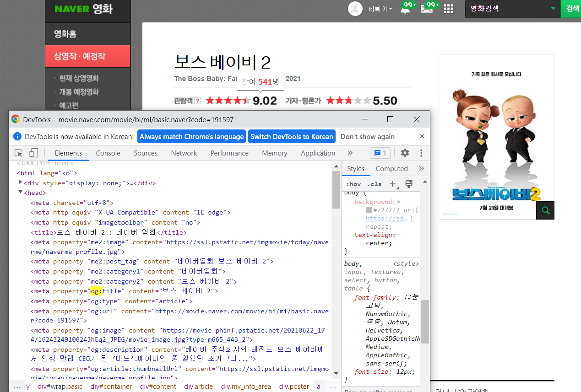Viewport: 581px width, 392px height.
Task: Show more DevTools tabs via double chevron
Action: [350, 153]
